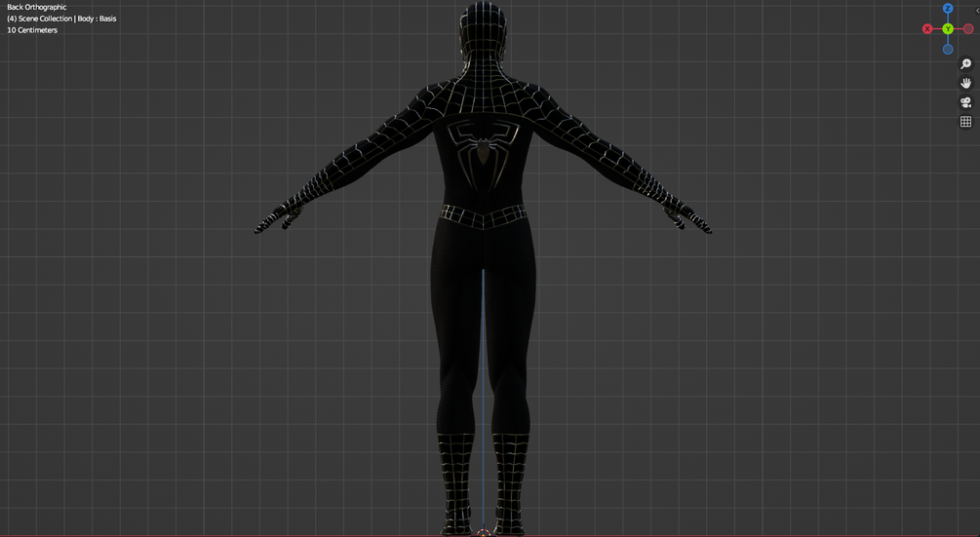The image size is (980, 537).
Task: Click the belt on the character model
Action: point(483,216)
